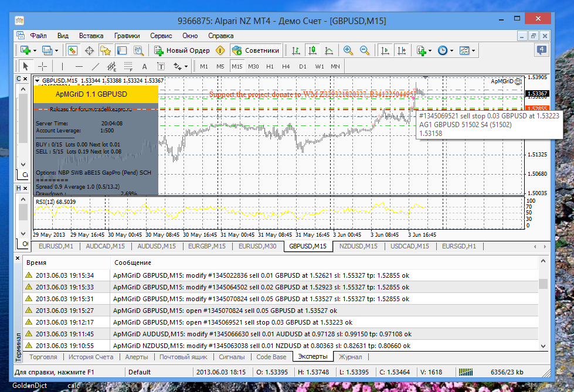Click the Templates icon
This screenshot has height=392, width=574.
464,50
